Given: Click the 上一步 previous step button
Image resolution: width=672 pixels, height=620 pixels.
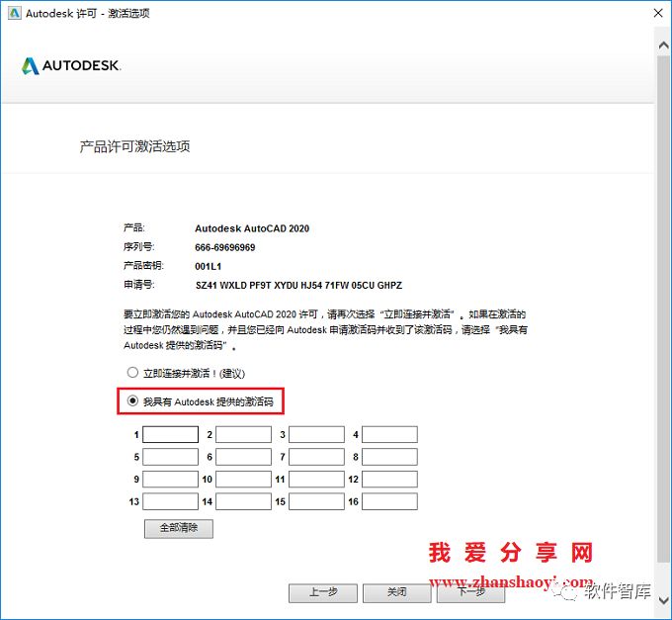Looking at the screenshot, I should pyautogui.click(x=323, y=593).
